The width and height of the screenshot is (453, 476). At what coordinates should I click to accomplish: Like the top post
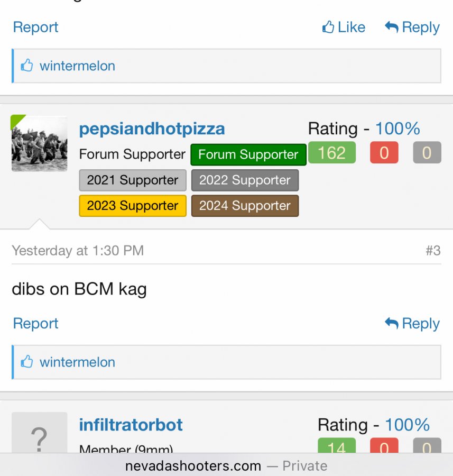(x=344, y=28)
